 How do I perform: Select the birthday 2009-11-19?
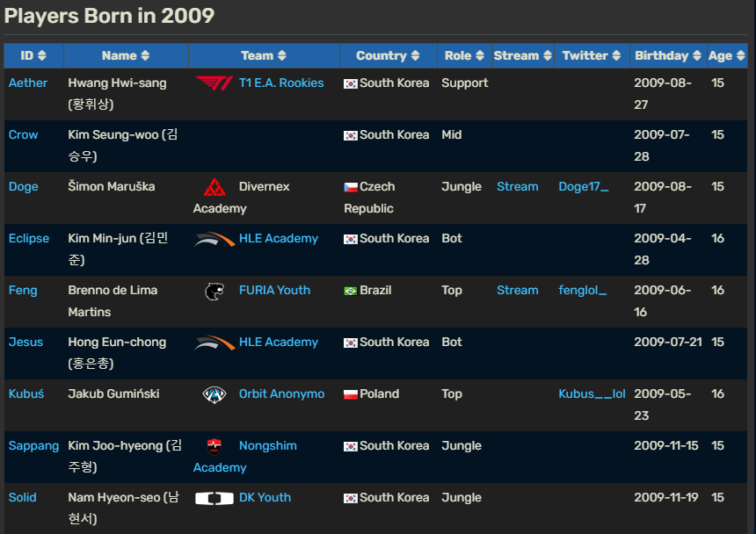[x=665, y=497]
